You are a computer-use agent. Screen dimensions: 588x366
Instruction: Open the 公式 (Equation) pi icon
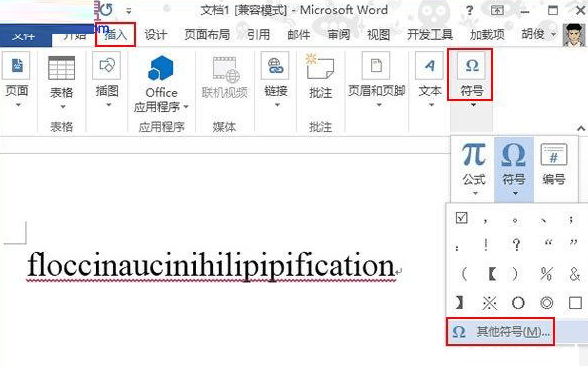[x=474, y=155]
